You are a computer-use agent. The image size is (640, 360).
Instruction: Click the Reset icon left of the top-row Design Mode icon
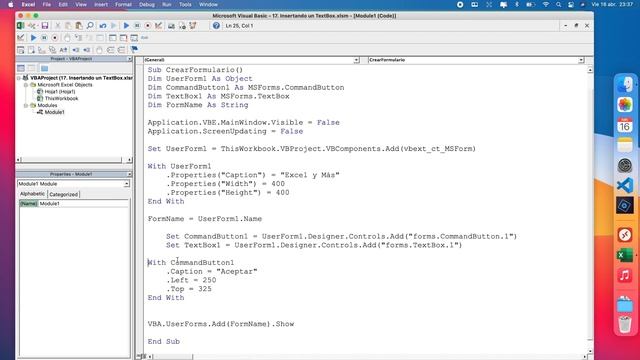(148, 26)
